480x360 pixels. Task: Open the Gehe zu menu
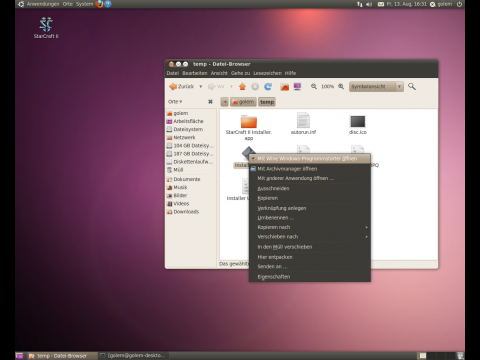pos(240,73)
